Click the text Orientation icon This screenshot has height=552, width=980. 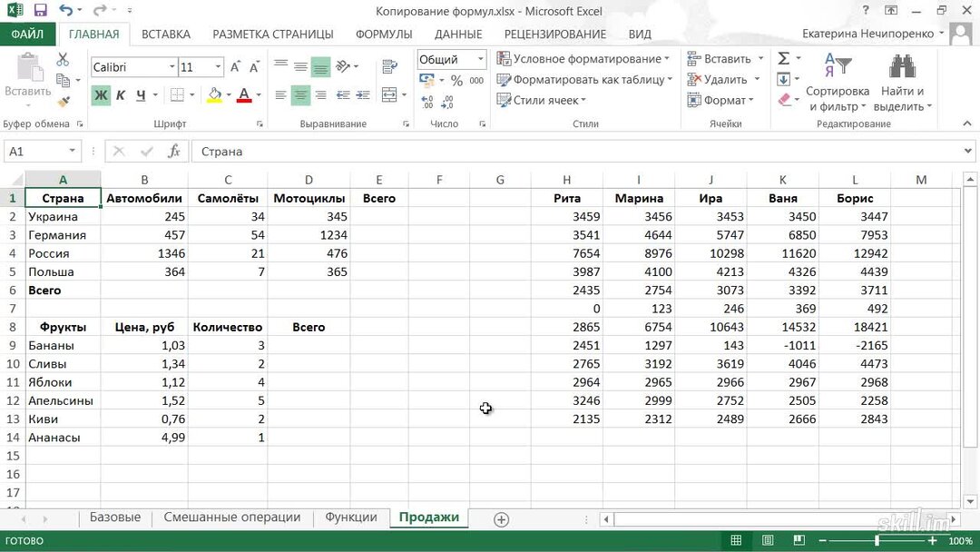tap(343, 65)
